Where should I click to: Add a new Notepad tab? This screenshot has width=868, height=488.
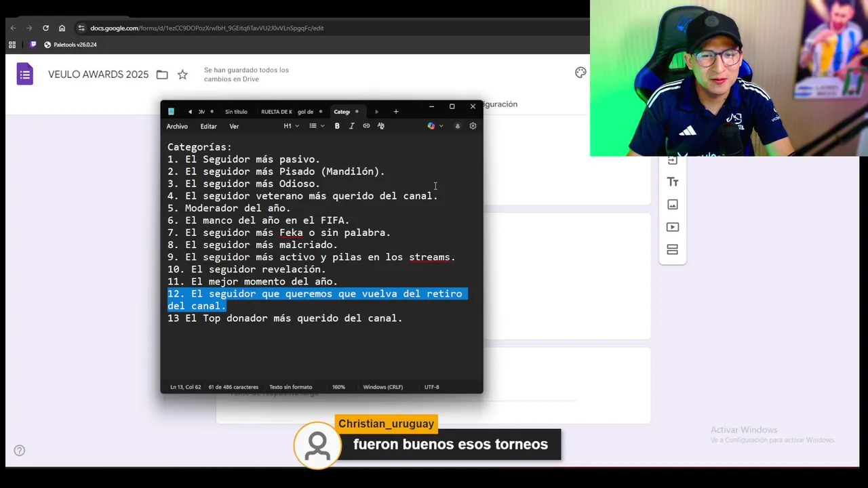pos(396,112)
